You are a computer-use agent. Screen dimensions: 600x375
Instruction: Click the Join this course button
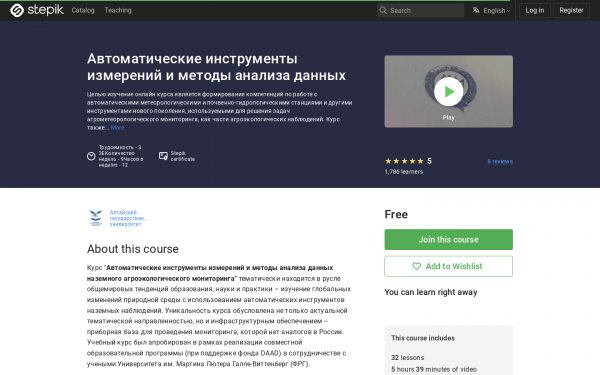448,240
